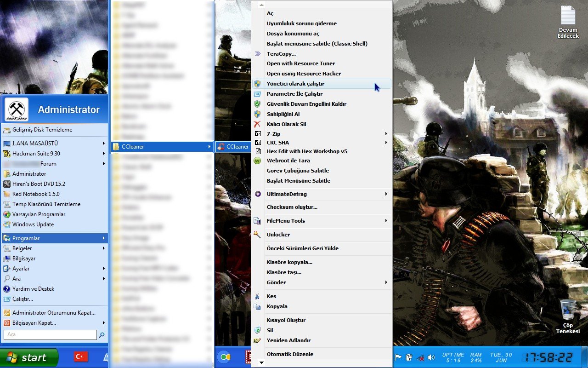
Task: Open the CCleaner folder in Programs list
Action: [x=162, y=147]
